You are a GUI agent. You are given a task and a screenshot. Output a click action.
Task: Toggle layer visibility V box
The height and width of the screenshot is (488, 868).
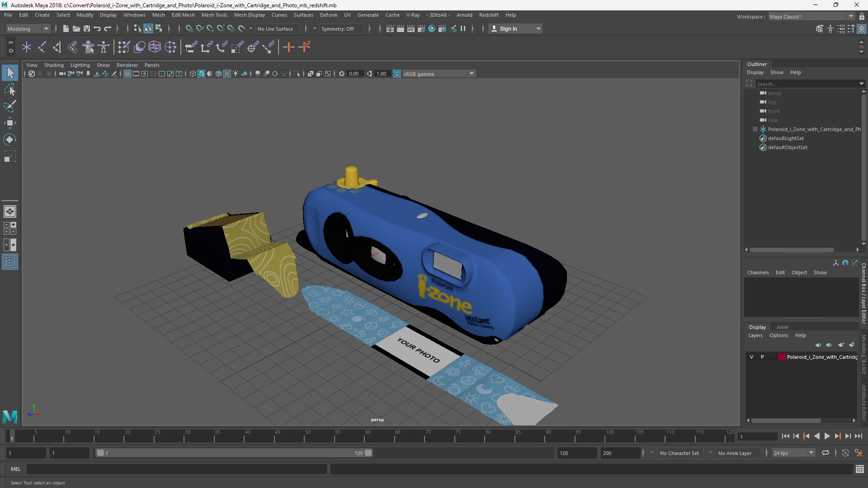point(752,357)
